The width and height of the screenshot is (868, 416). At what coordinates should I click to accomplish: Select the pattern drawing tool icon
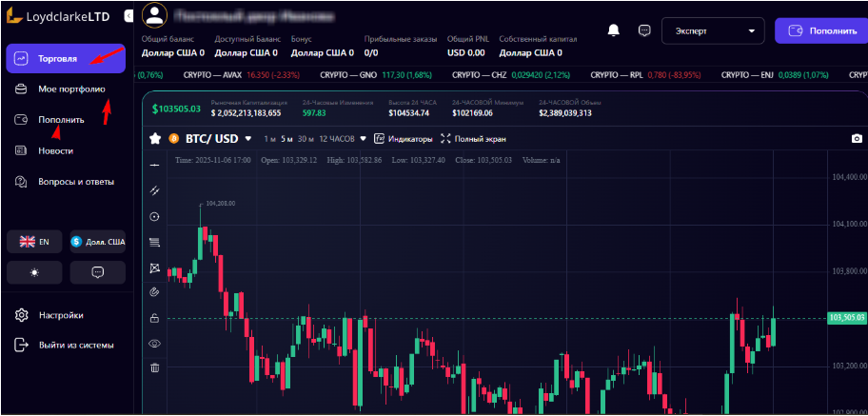155,268
